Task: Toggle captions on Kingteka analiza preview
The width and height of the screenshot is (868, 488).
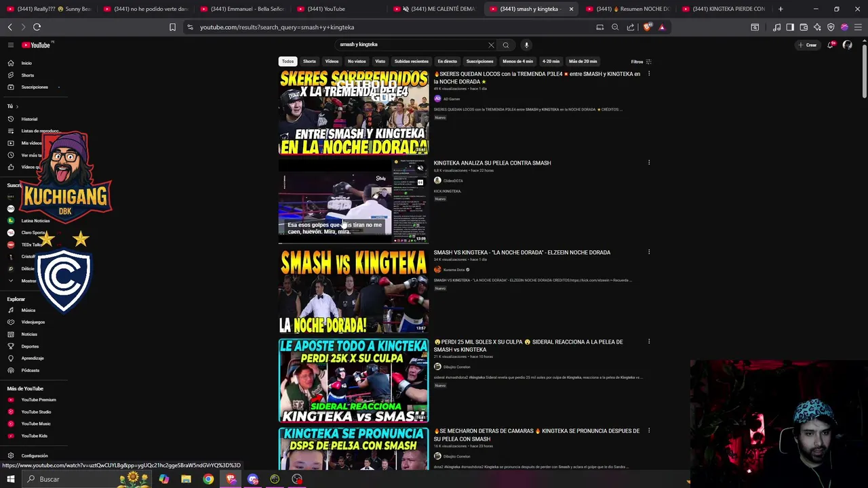Action: pos(420,182)
